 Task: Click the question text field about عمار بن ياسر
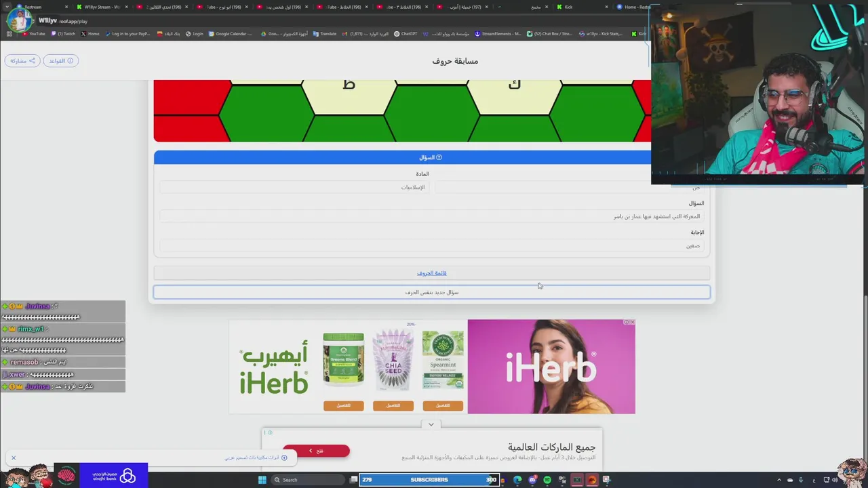tap(431, 216)
